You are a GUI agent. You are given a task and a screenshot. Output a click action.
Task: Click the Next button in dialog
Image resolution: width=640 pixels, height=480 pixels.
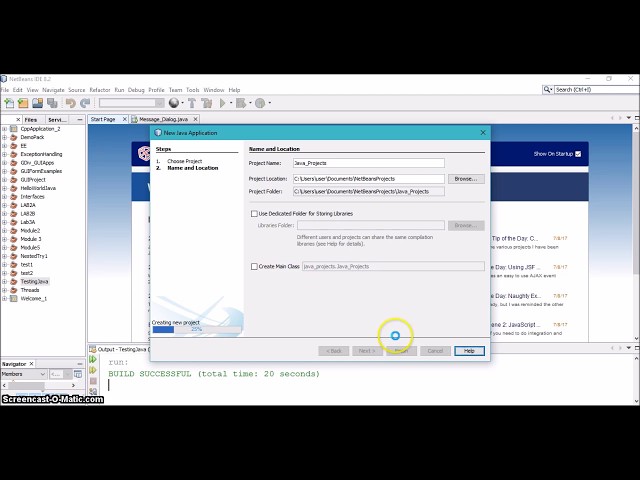pyautogui.click(x=367, y=351)
